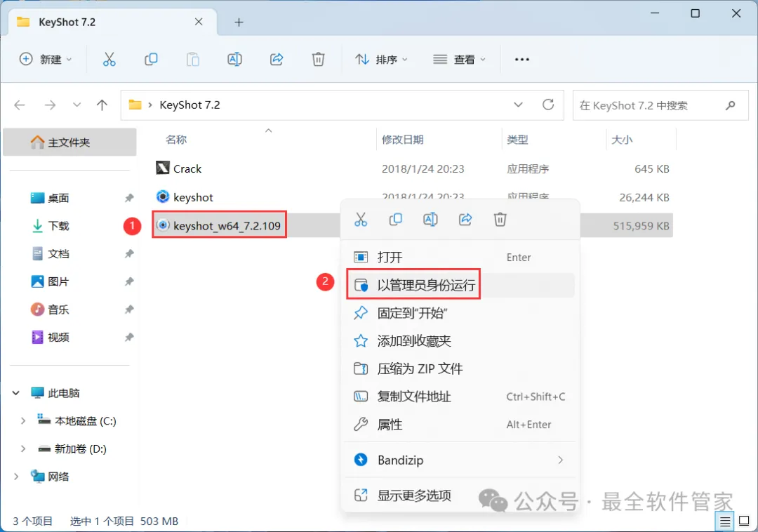Open 属性 in the context menu
This screenshot has width=758, height=532.
pyautogui.click(x=460, y=425)
